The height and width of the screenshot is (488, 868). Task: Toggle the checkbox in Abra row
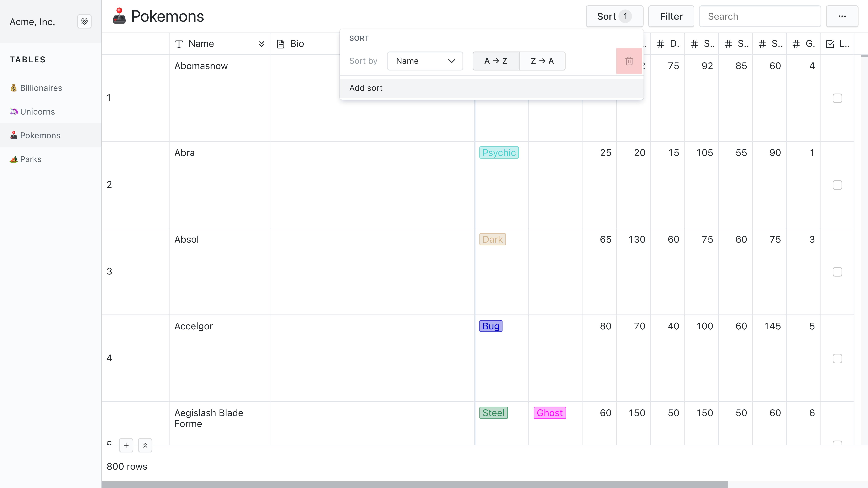click(837, 185)
